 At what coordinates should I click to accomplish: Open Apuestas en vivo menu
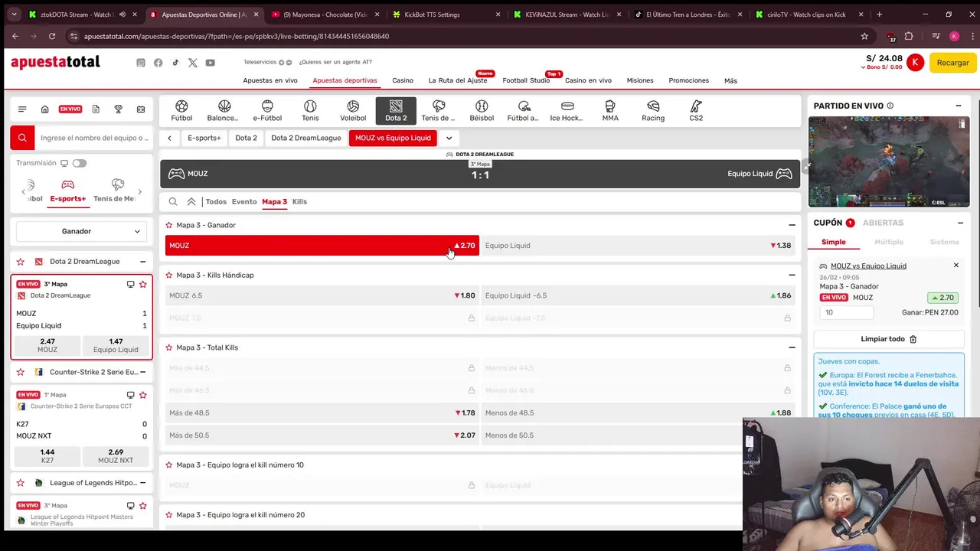pos(270,80)
